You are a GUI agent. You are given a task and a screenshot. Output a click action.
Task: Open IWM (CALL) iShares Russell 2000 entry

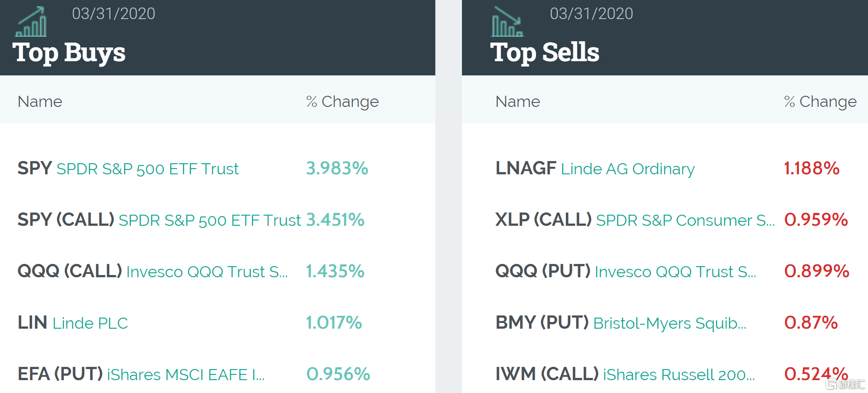625,374
